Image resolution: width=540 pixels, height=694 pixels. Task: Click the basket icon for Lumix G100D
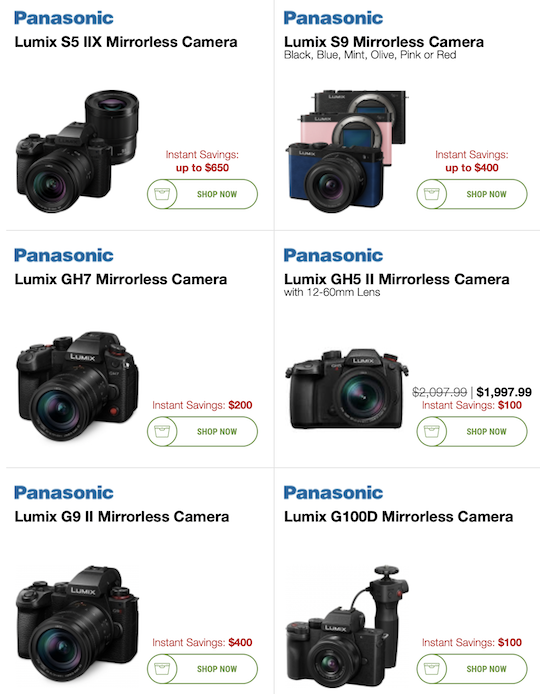[432, 668]
